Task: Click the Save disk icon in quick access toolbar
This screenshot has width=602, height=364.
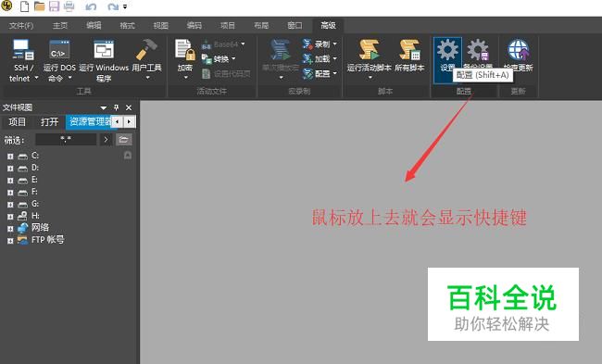Action: [x=54, y=6]
